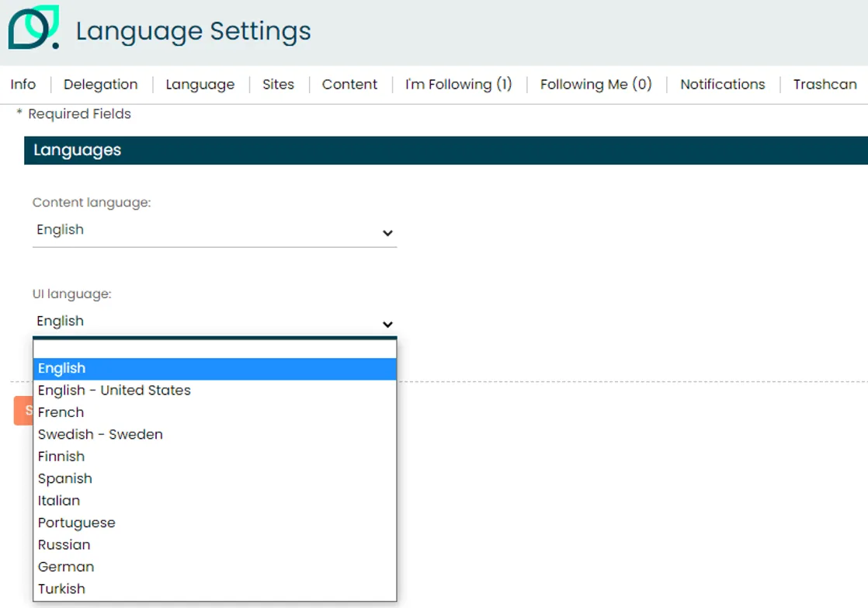Expand the Content language dropdown
The image size is (868, 608).
coord(215,231)
